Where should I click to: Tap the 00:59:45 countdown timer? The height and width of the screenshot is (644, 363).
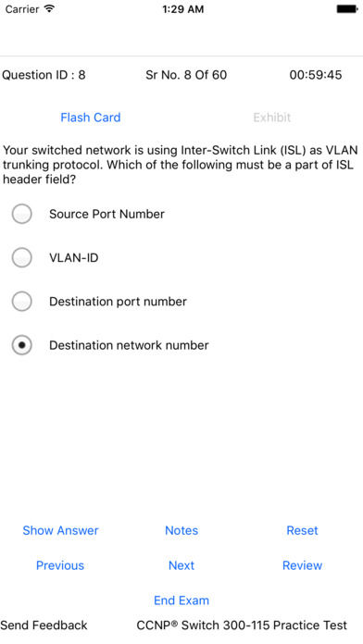(x=316, y=75)
